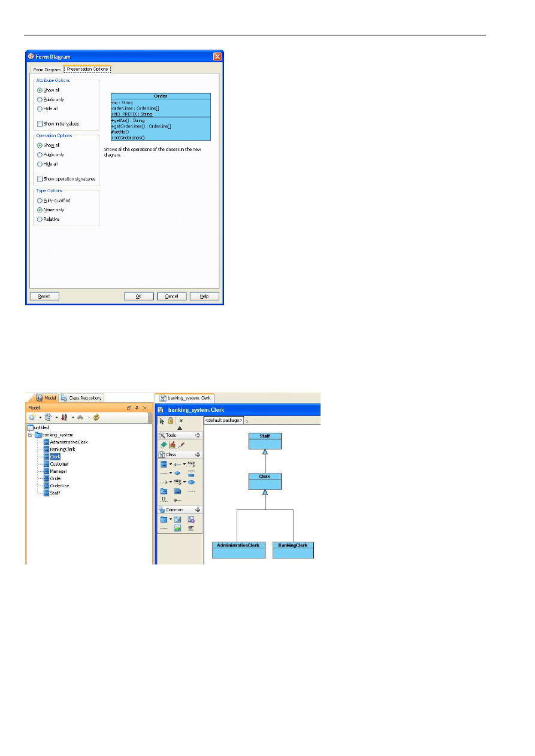
Task: Select OrderLine in the model tree
Action: [x=59, y=486]
